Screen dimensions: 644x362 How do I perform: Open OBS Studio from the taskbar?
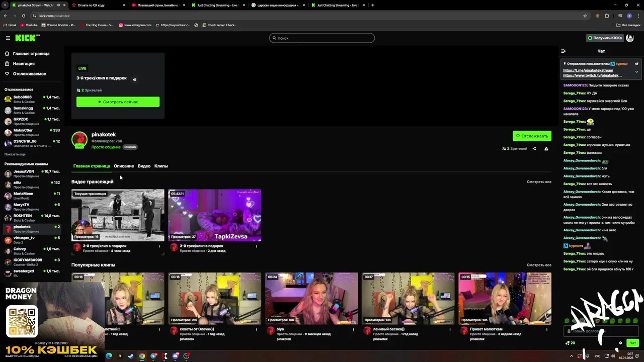[x=186, y=356]
